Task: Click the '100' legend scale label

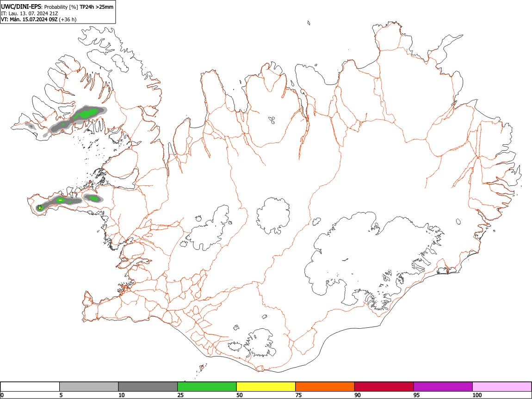Action: click(x=477, y=395)
